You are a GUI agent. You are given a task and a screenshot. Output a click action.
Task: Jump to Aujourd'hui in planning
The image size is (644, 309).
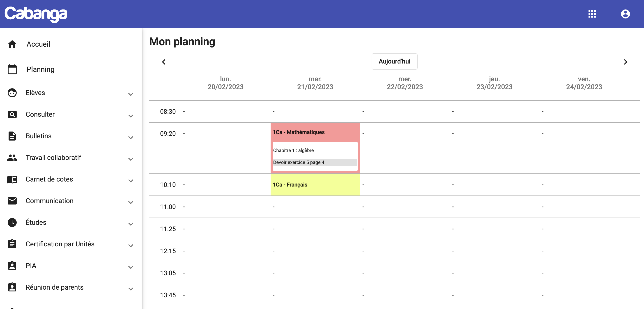394,61
